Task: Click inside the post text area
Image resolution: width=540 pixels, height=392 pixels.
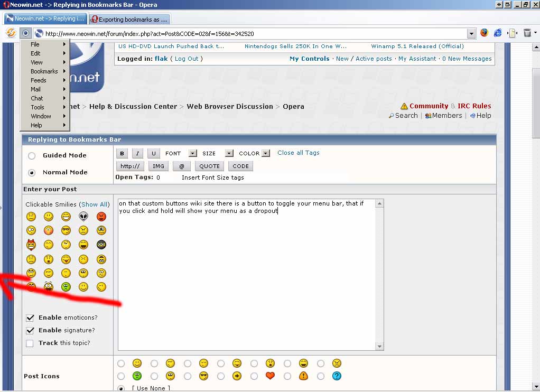Action: click(x=247, y=275)
